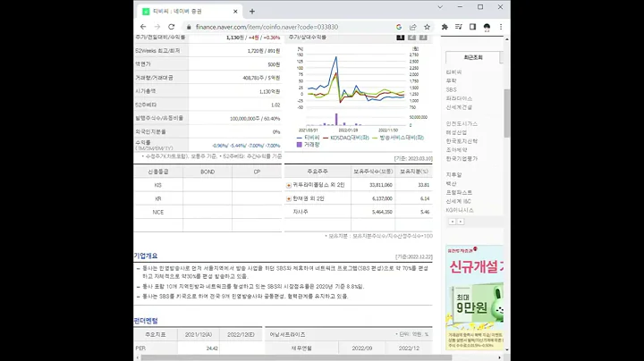Click the Google icon in the address bar
This screenshot has width=644, height=361.
(x=398, y=27)
